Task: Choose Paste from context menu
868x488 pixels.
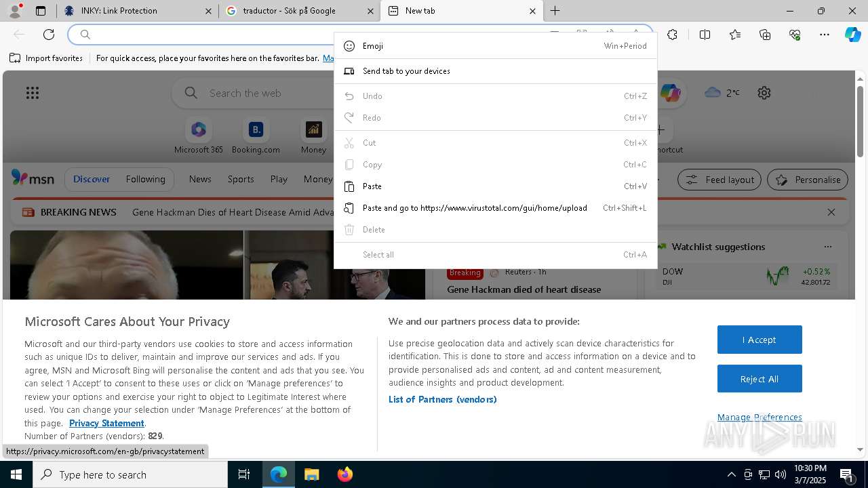Action: [495, 186]
